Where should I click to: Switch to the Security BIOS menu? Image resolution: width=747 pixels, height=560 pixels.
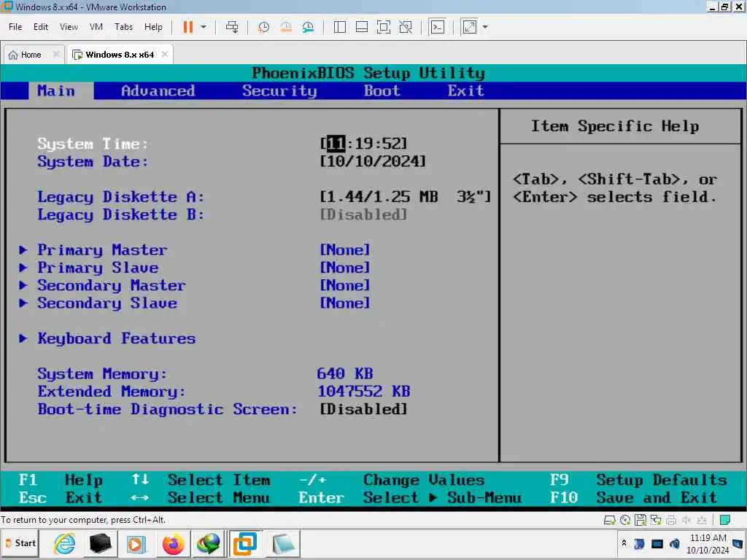[x=279, y=90]
